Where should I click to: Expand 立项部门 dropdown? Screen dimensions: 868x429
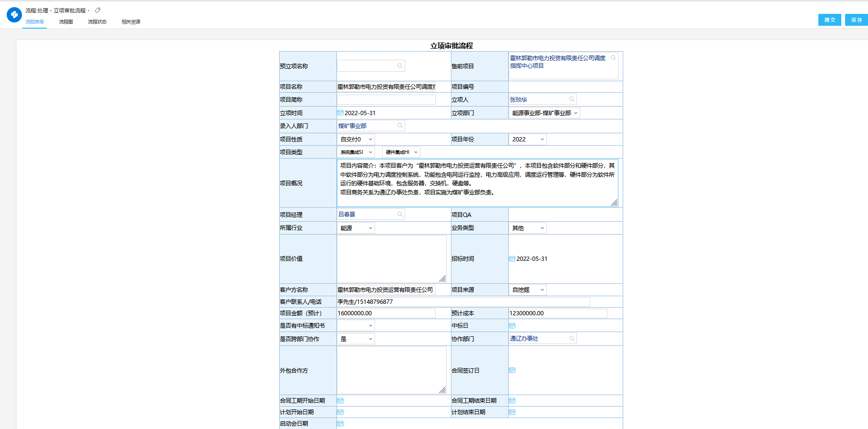tap(544, 113)
